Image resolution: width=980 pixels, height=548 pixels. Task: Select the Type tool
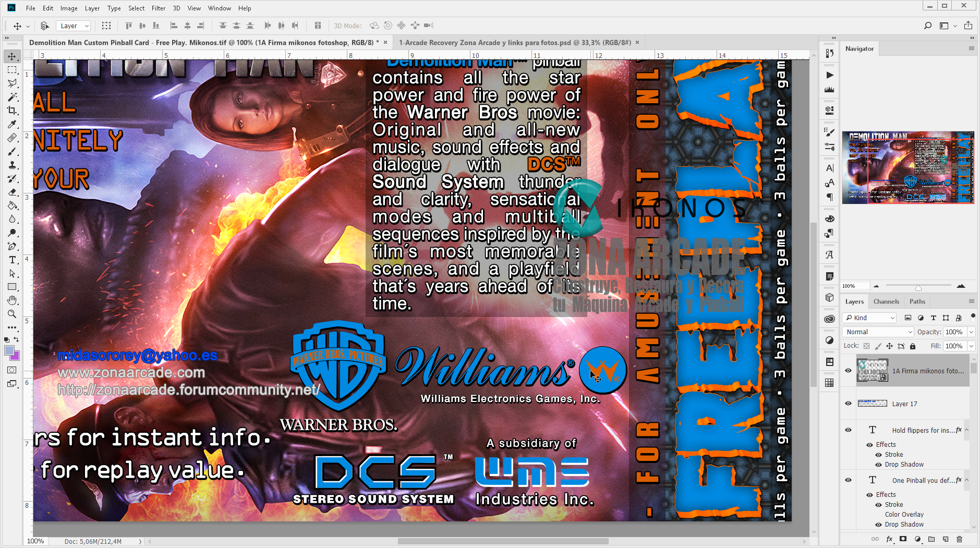[x=12, y=260]
